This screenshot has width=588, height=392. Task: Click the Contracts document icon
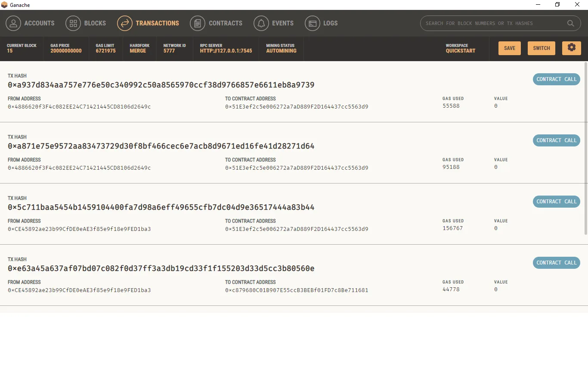pos(198,23)
